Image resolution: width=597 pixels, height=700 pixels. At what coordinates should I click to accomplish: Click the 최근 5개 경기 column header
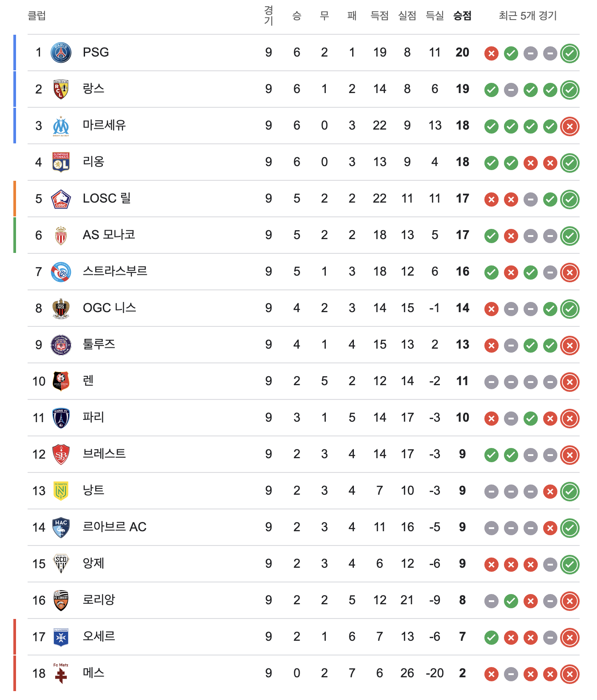point(528,16)
